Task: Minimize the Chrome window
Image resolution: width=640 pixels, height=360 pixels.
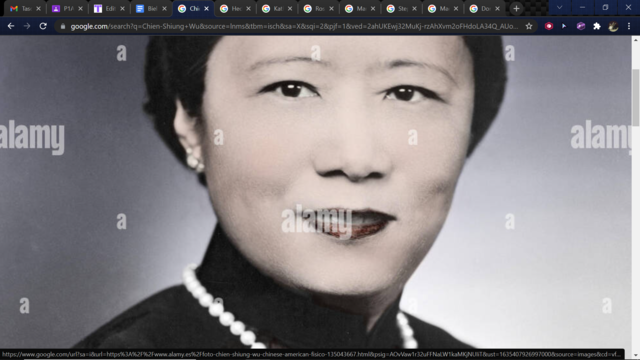Action: (x=582, y=8)
